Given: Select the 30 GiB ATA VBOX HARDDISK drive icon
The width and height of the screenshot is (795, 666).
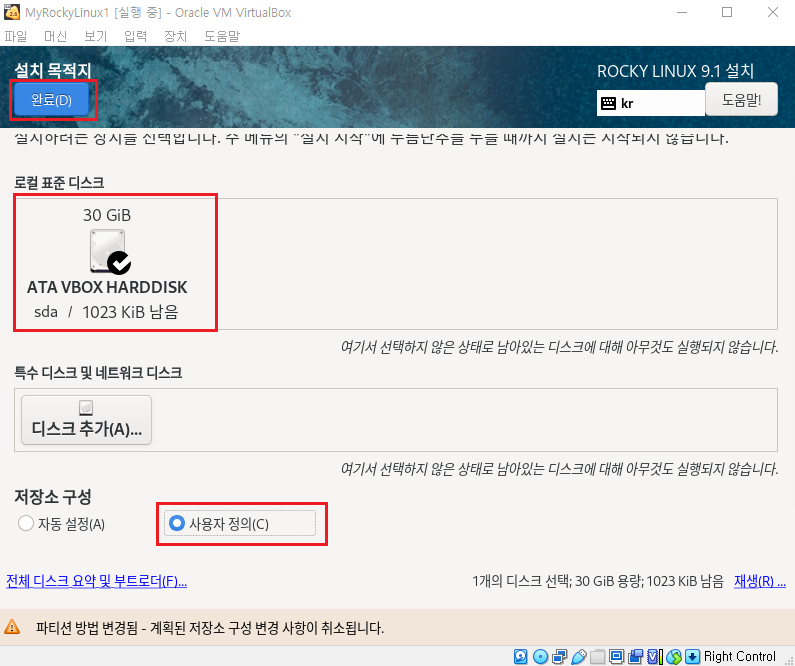Looking at the screenshot, I should point(110,252).
